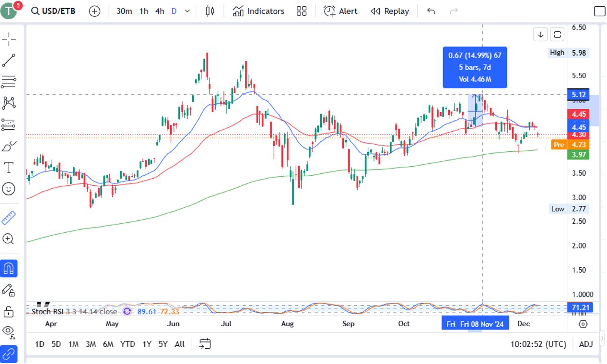Screen dimensions: 607x364
Task: Click the 5.12 crosshair price label
Action: [x=578, y=95]
